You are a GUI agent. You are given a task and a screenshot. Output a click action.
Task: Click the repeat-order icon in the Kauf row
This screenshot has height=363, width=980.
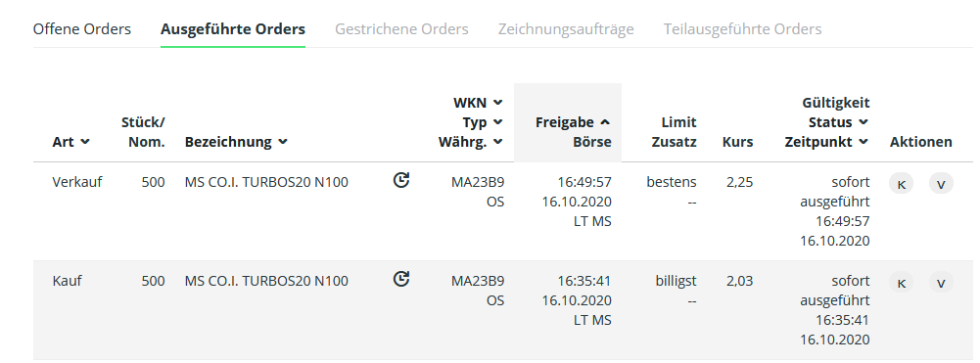pyautogui.click(x=401, y=279)
